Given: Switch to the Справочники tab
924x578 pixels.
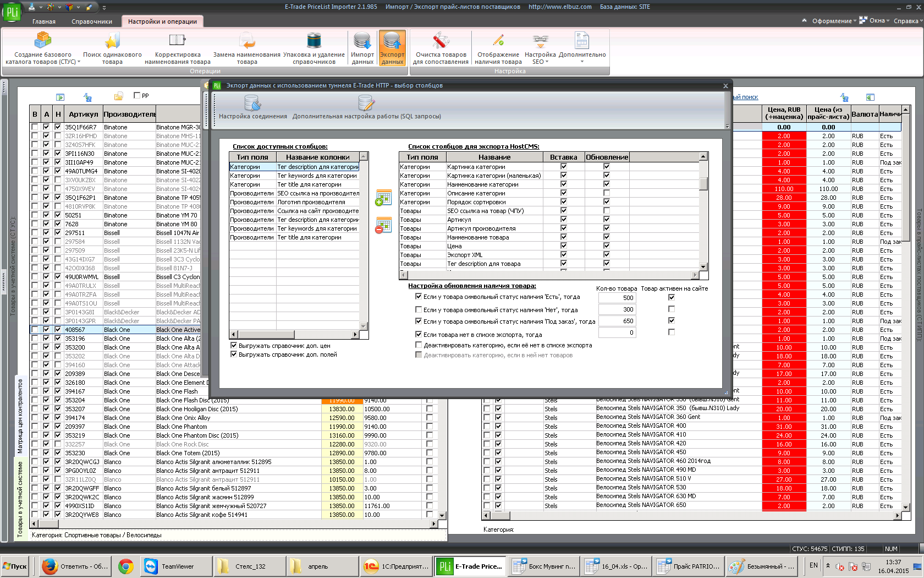Looking at the screenshot, I should (x=92, y=21).
